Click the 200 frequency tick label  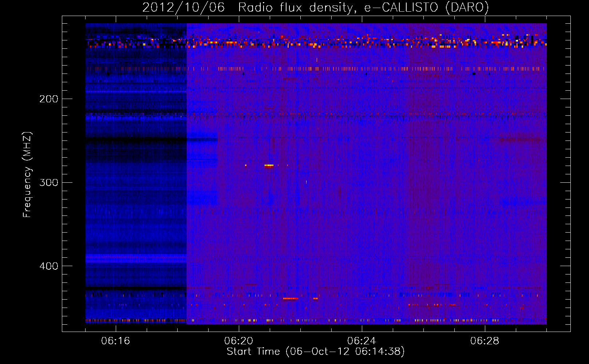[49, 99]
